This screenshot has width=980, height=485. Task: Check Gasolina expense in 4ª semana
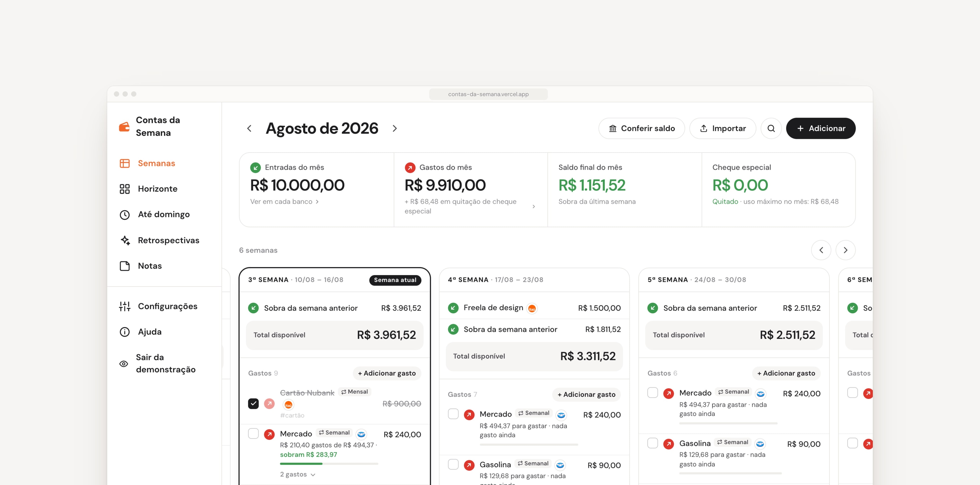453,464
